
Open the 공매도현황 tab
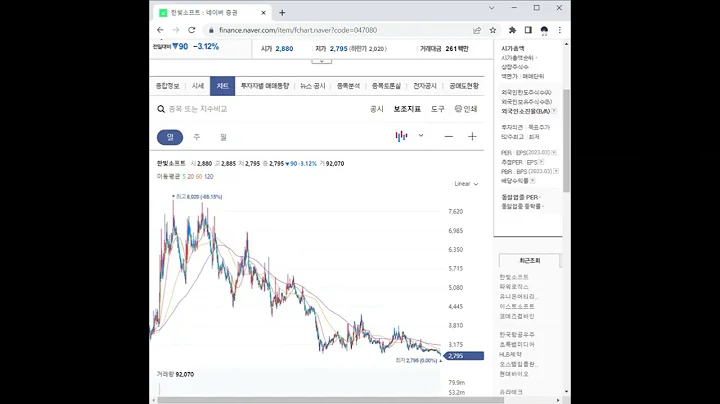(464, 86)
